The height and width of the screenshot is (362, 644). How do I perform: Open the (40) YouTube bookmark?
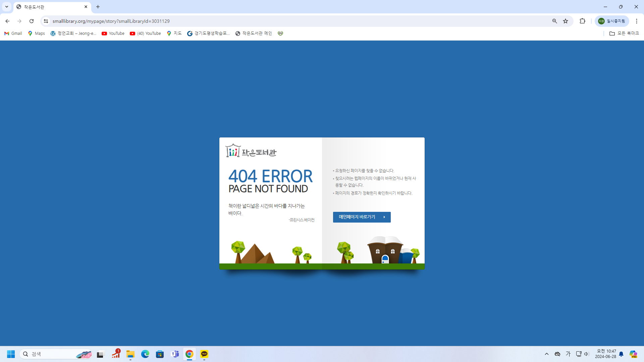[145, 34]
